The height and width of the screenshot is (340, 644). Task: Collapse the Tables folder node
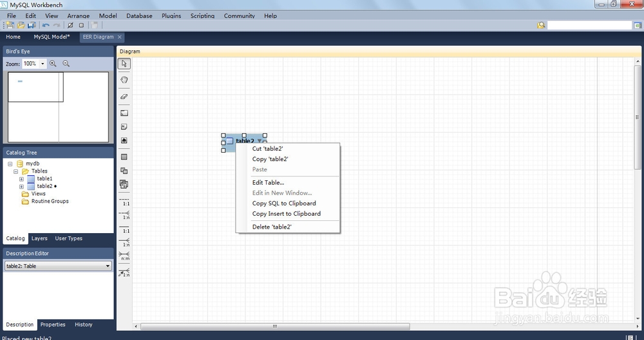pyautogui.click(x=15, y=171)
